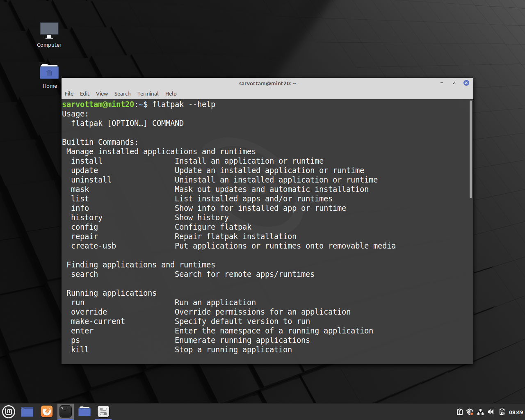Click the clock showing 08:49
The height and width of the screenshot is (420, 525).
point(516,412)
